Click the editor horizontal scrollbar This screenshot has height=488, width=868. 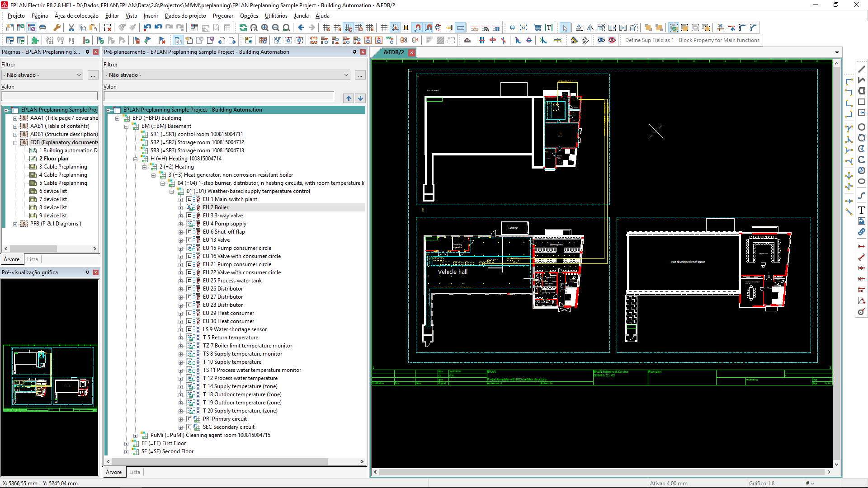[x=601, y=472]
